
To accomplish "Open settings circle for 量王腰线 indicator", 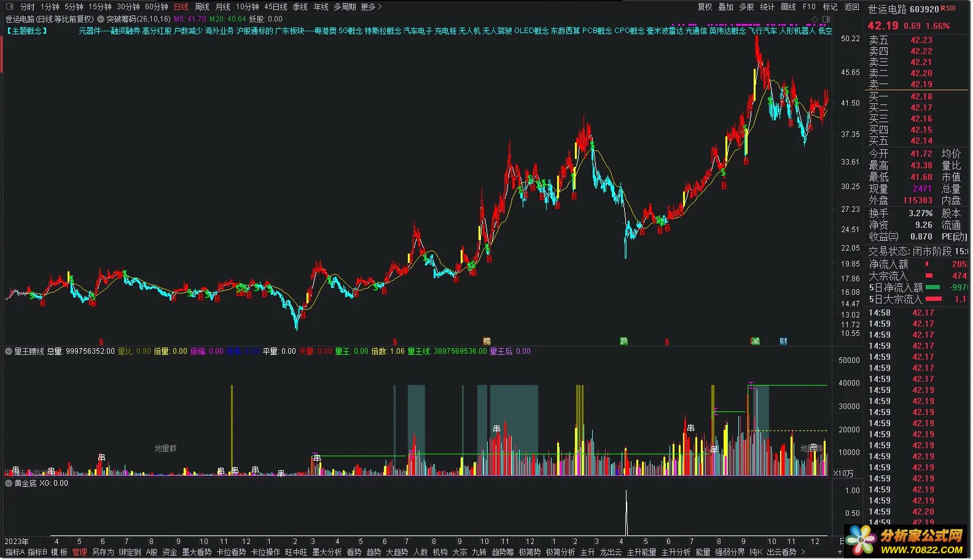I will (9, 351).
